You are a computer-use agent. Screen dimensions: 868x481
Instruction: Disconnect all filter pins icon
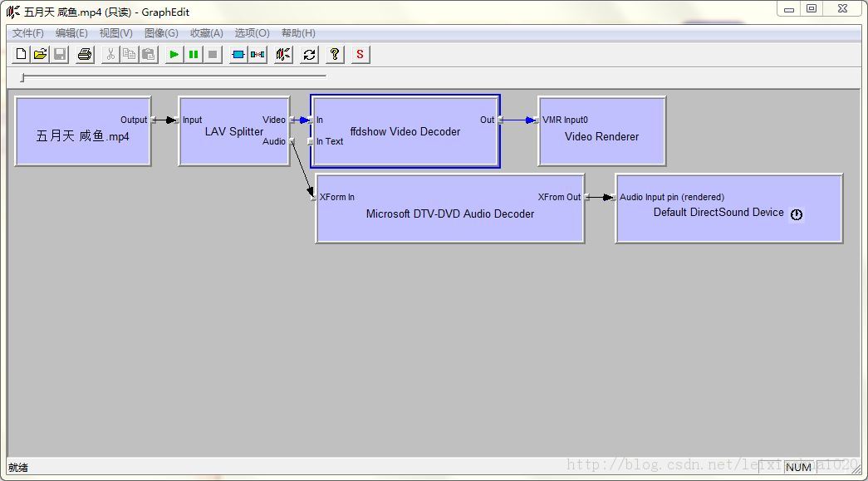pos(257,54)
